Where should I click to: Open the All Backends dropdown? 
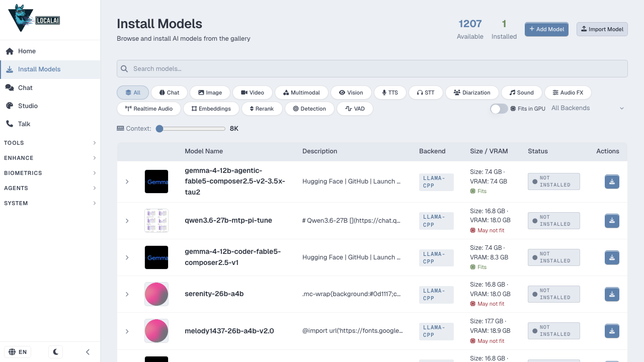coord(588,108)
